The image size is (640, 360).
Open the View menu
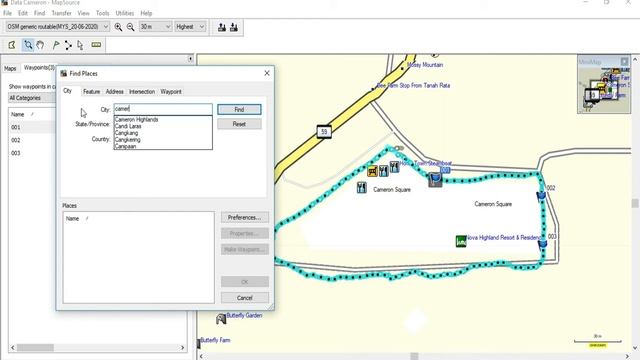pos(84,13)
